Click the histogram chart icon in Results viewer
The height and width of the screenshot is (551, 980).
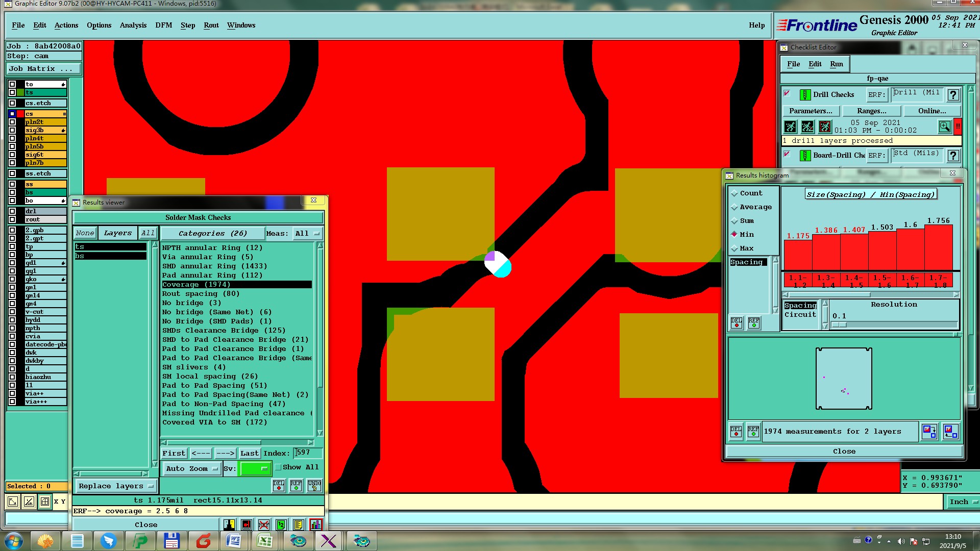pos(316,524)
